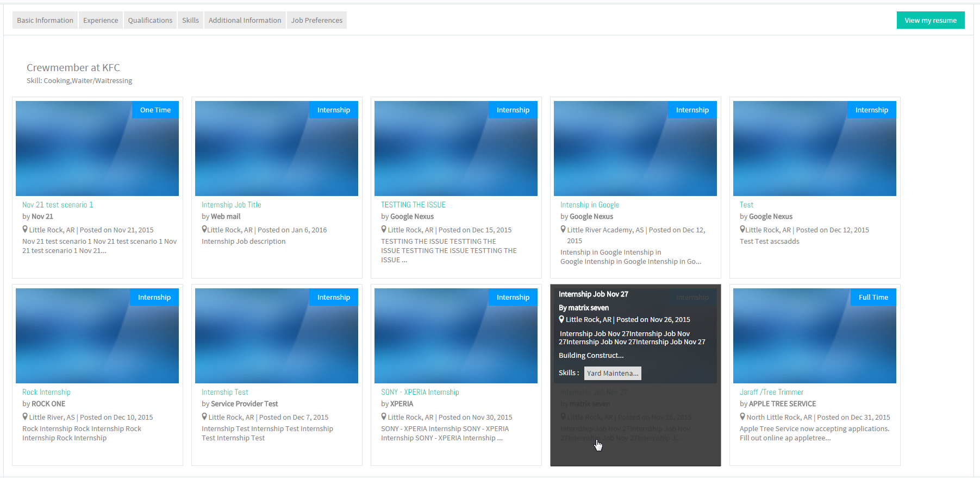Switch to the Experience tab
980x480 pixels.
(101, 20)
